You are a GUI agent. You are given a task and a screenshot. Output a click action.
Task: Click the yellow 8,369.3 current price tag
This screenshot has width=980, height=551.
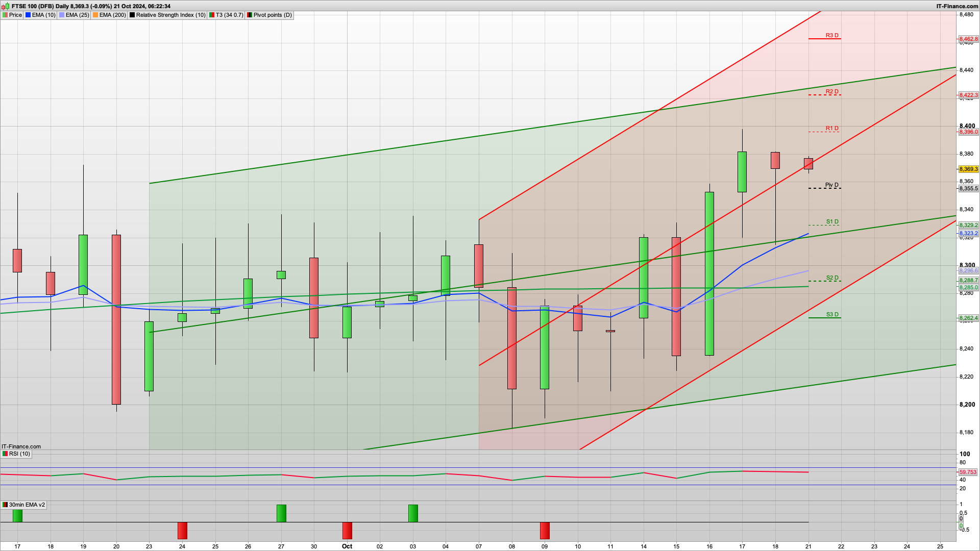click(x=968, y=169)
